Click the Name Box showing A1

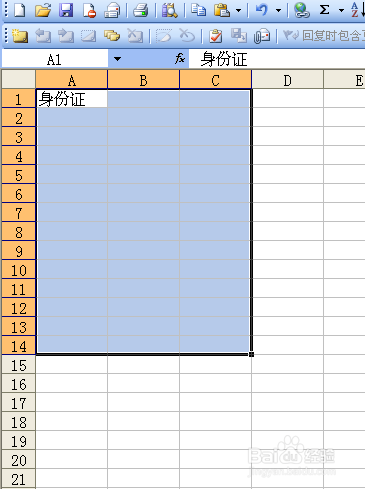click(55, 59)
